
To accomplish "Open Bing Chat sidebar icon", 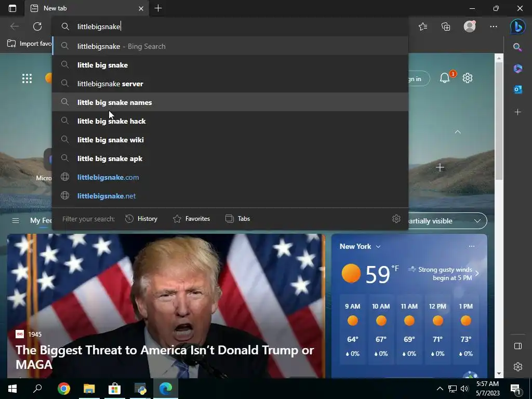I will [518, 26].
